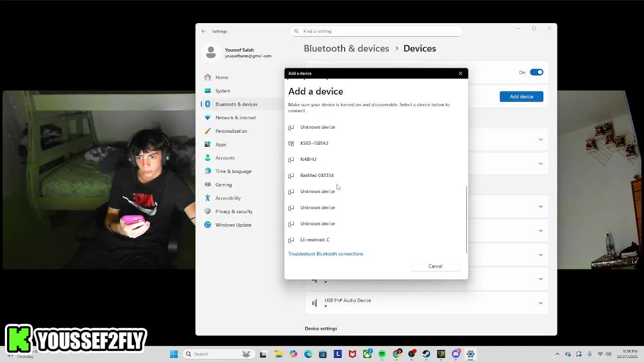The image size is (644, 362).
Task: Click the blue Add device button
Action: tap(521, 97)
